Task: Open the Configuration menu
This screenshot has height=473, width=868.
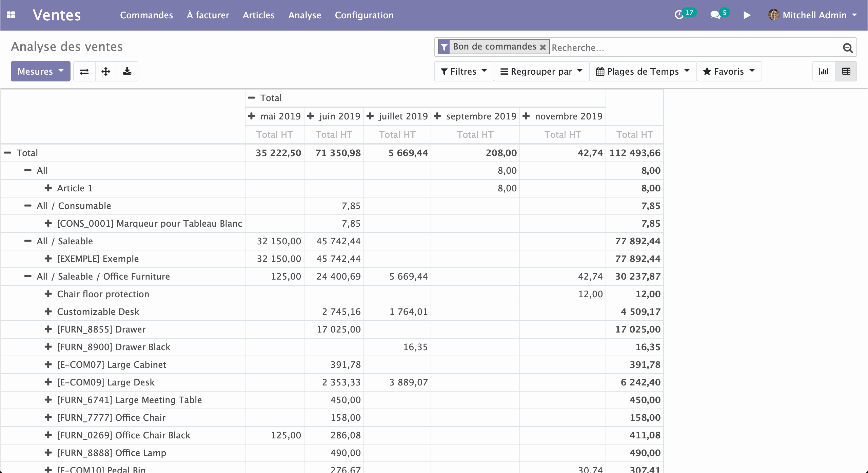Action: tap(364, 15)
